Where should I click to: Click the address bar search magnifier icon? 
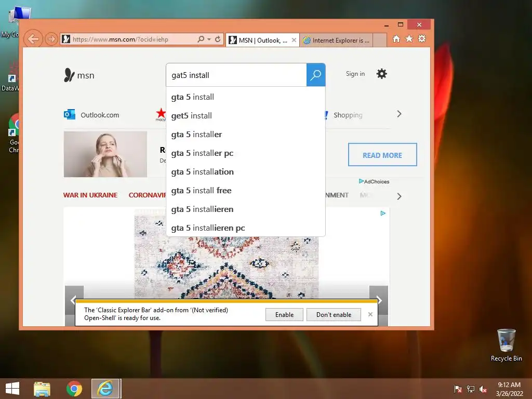pos(201,39)
